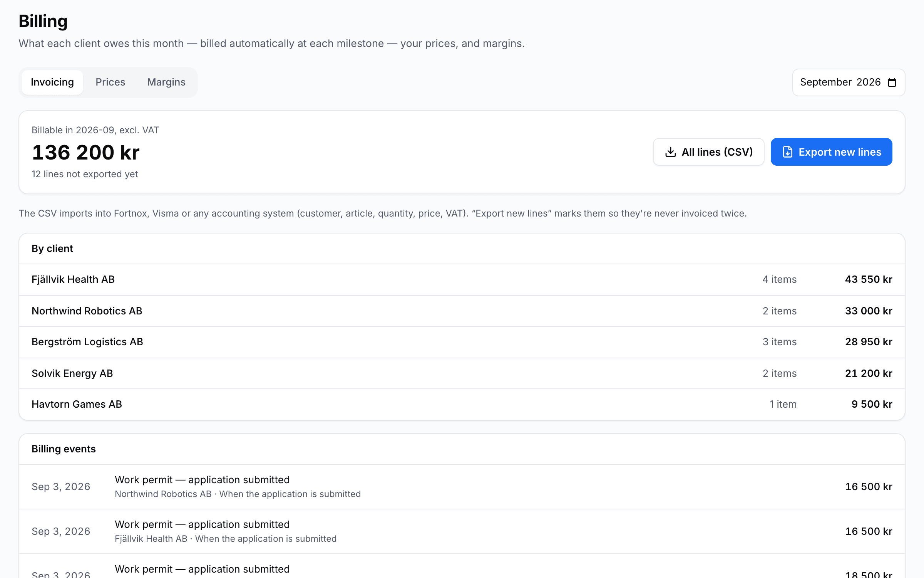Open the Margins tab

click(x=166, y=82)
